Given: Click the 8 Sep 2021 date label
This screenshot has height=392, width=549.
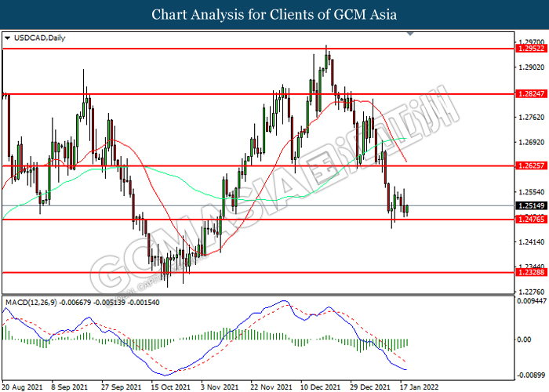Looking at the screenshot, I should tap(69, 387).
